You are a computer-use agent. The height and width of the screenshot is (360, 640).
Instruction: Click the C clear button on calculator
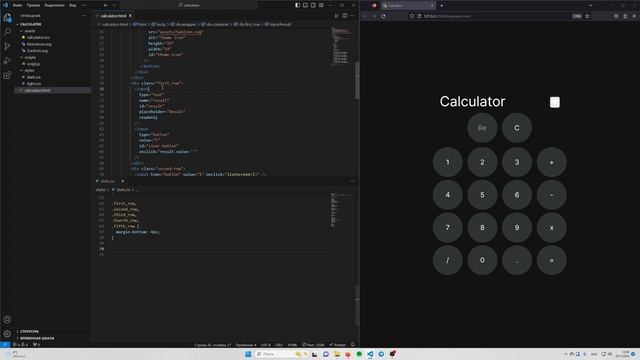[x=517, y=128]
